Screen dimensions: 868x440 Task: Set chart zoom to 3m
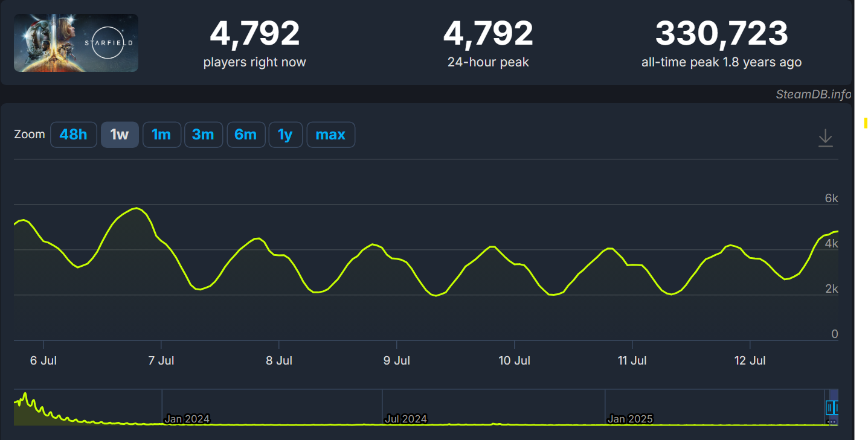pos(203,135)
